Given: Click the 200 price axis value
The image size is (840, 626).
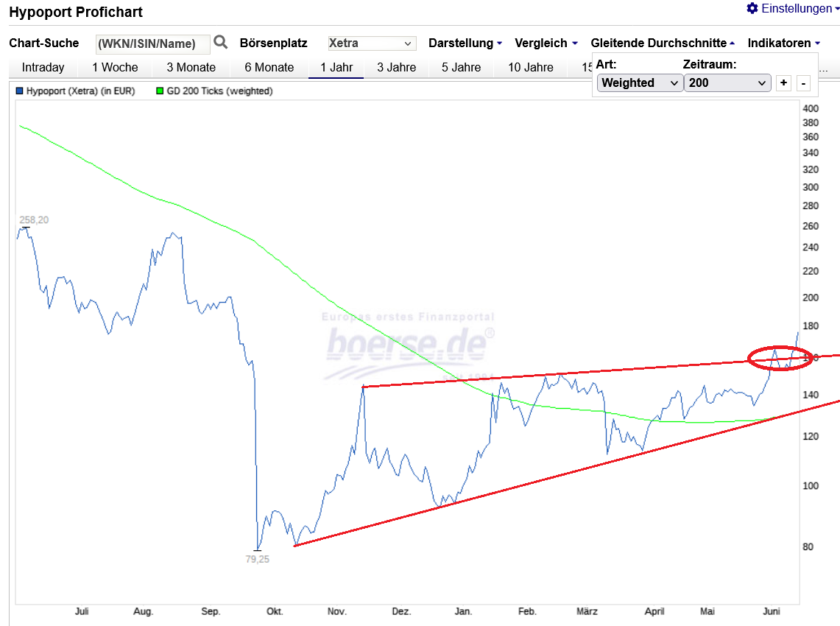Looking at the screenshot, I should 811,298.
